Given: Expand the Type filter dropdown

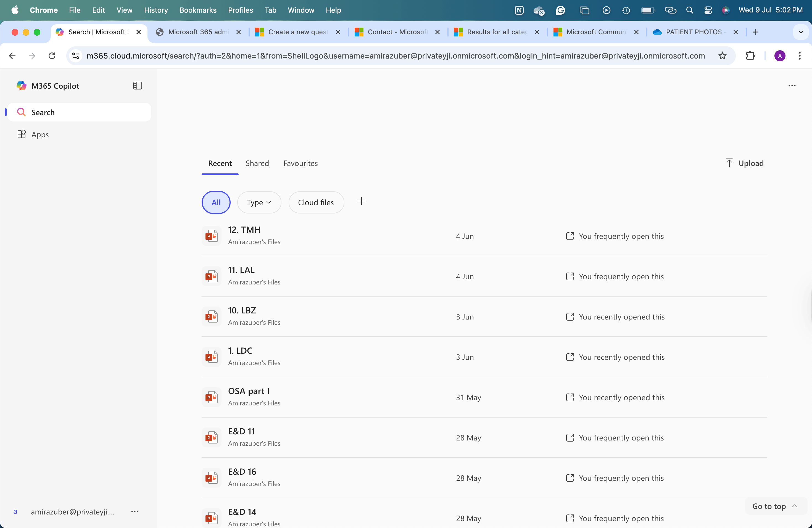Looking at the screenshot, I should coord(259,202).
